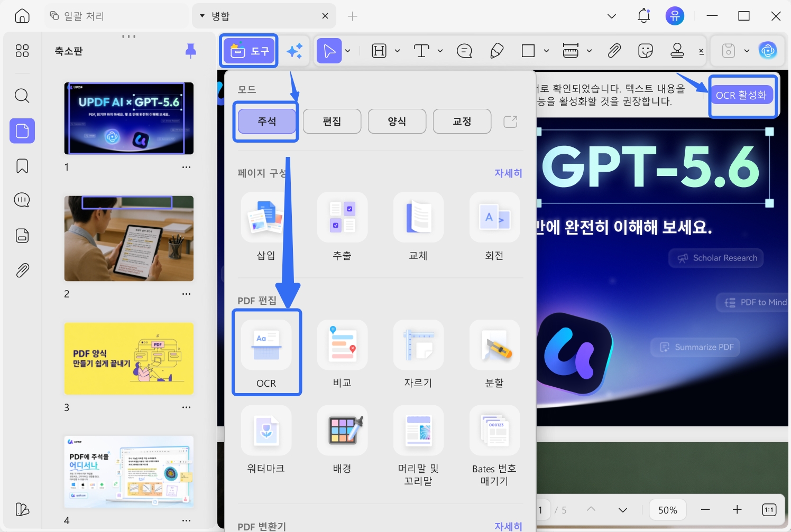Expand the selection tool dropdown arrow
This screenshot has width=791, height=532.
click(348, 51)
